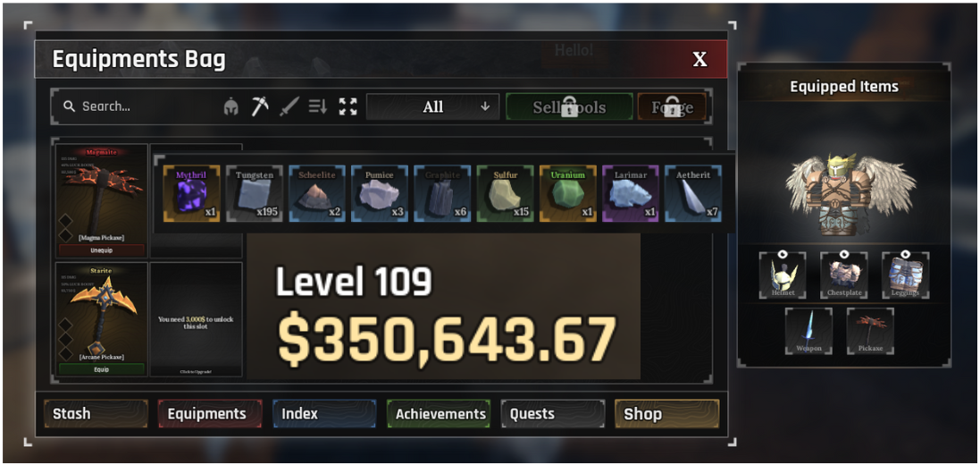Unequip the Magma Pickaxe
Screen dimensions: 980x465
pyautogui.click(x=101, y=249)
